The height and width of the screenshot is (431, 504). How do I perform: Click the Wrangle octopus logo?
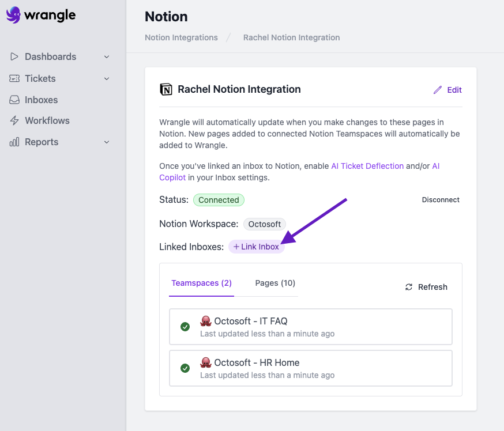pyautogui.click(x=13, y=15)
